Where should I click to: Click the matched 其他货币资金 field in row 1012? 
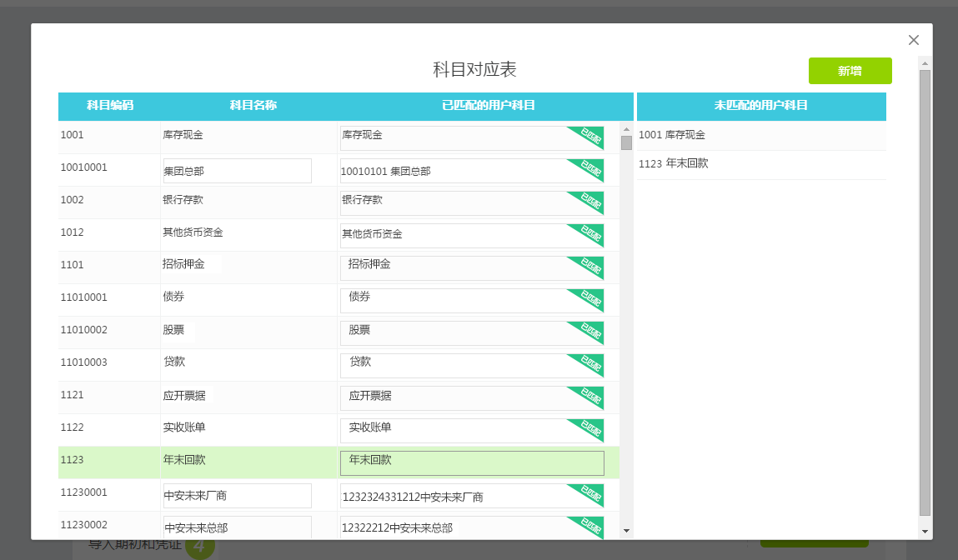point(472,236)
